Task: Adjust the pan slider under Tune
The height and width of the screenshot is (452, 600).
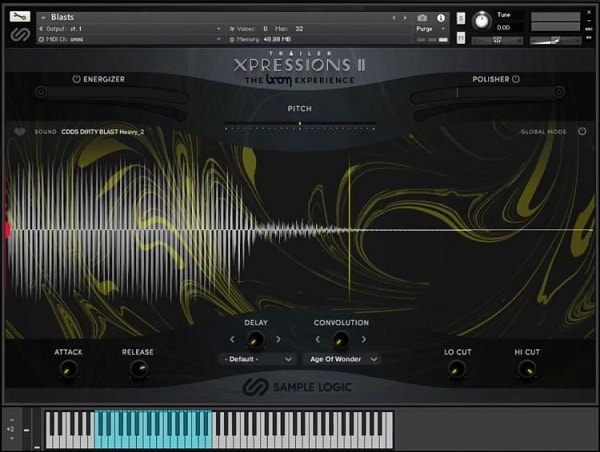Action: pos(497,40)
